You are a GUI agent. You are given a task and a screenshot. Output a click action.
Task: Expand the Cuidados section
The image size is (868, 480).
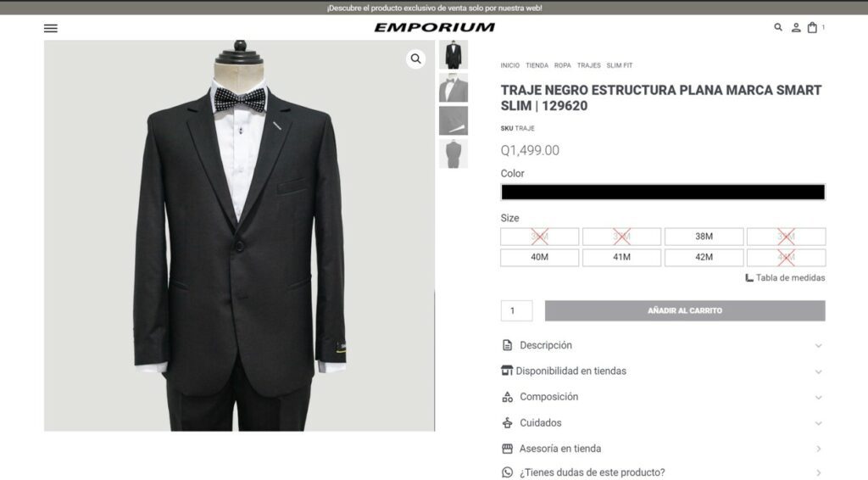coord(663,423)
